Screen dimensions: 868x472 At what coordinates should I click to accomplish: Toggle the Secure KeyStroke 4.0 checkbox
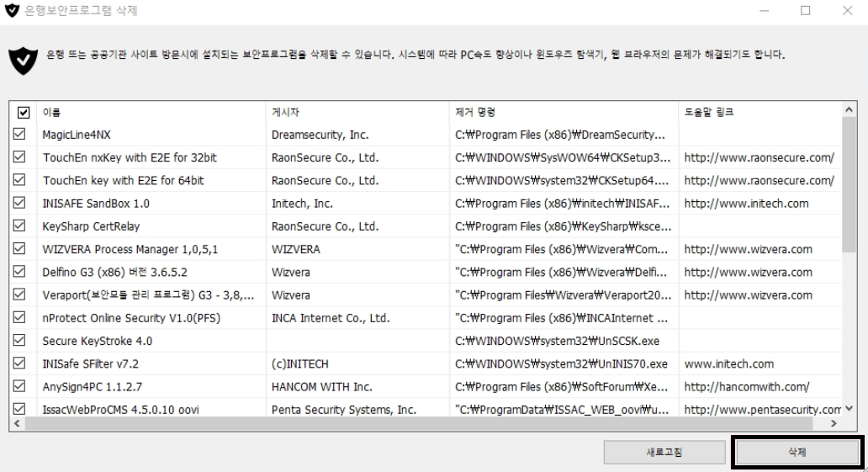[19, 340]
